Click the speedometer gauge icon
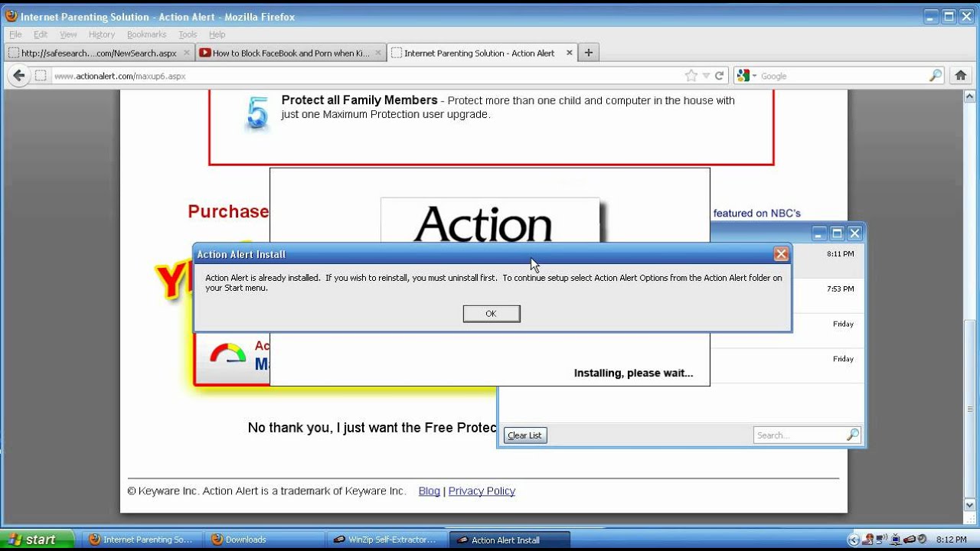980x551 pixels. pos(227,354)
